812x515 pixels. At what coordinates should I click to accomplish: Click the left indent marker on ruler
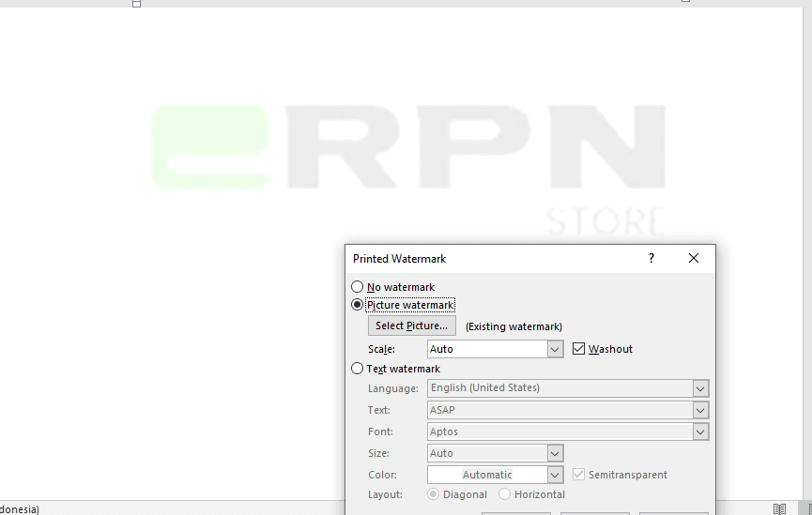tap(136, 3)
